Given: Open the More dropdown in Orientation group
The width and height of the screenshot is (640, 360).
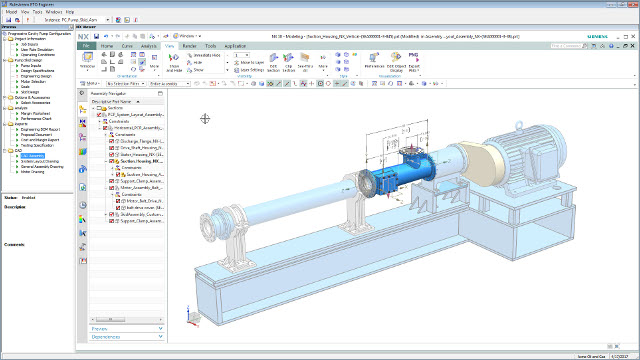Looking at the screenshot, I should click(154, 61).
